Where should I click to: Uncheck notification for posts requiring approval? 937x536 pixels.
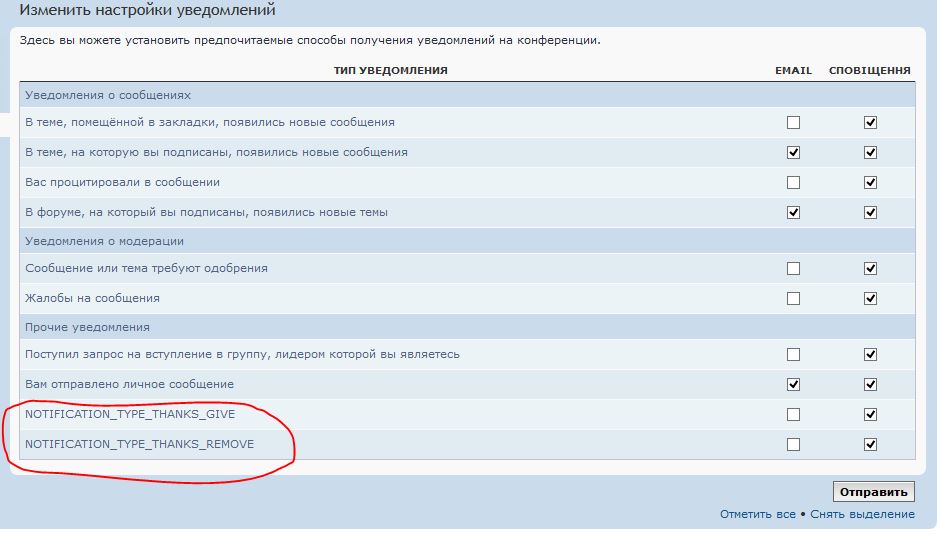870,269
